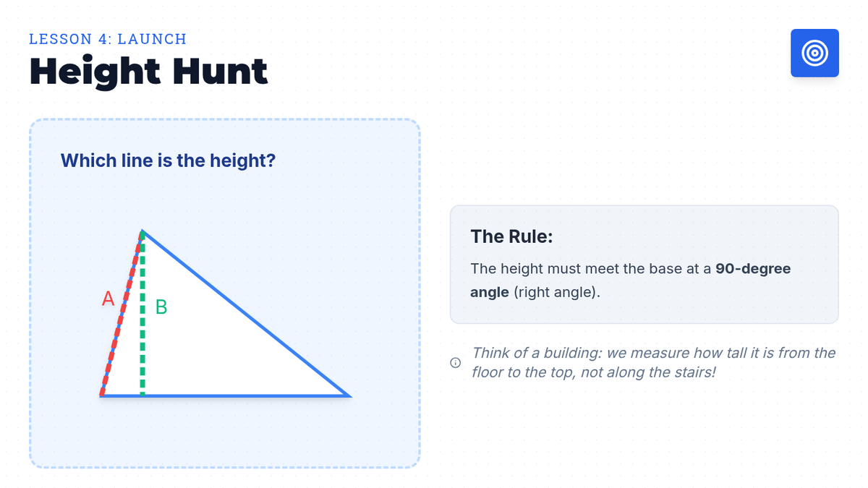The width and height of the screenshot is (868, 488).
Task: Click the bold "90-degree" text
Action: [753, 269]
